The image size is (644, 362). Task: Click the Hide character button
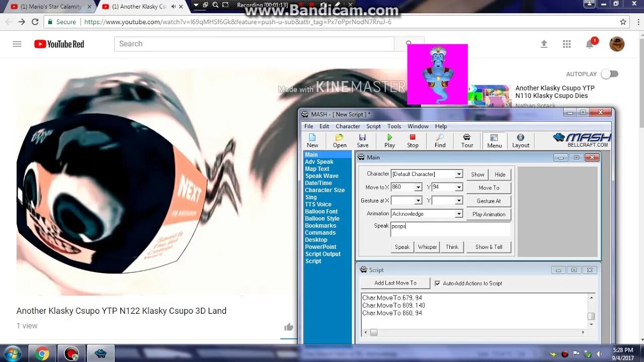point(500,174)
